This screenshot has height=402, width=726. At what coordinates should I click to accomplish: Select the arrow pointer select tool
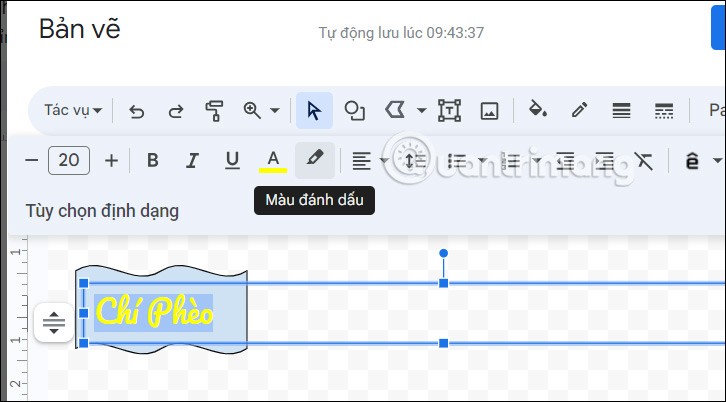314,110
